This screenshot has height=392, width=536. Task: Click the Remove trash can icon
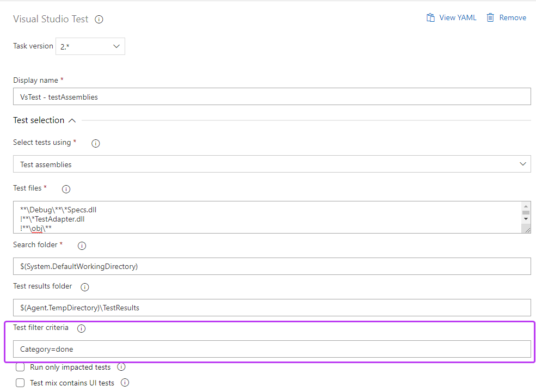(x=490, y=17)
